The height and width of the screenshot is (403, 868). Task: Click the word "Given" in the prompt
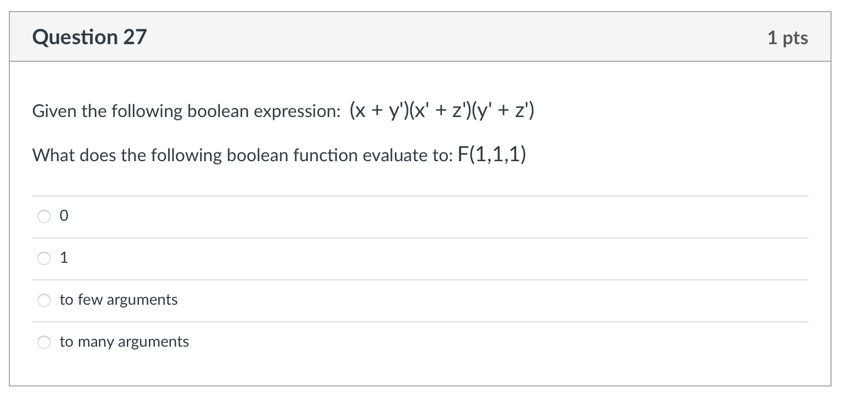[x=55, y=112]
